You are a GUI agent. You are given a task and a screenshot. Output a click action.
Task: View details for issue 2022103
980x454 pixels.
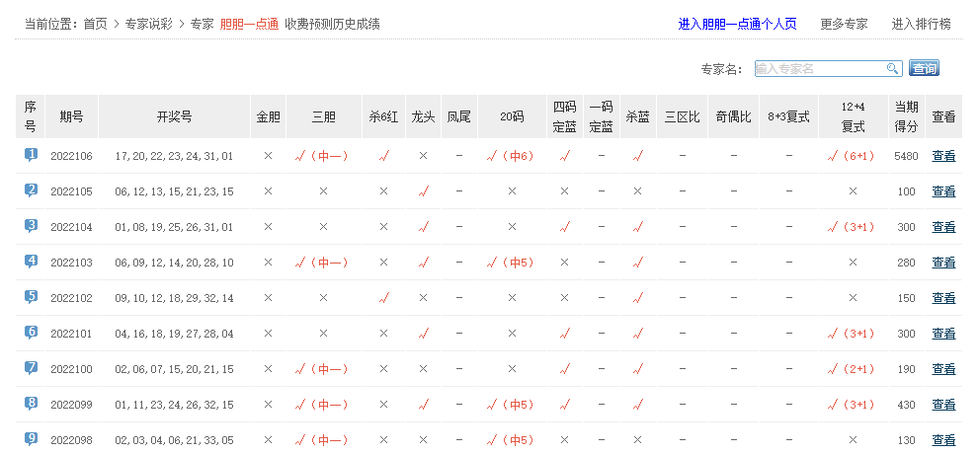pos(943,263)
